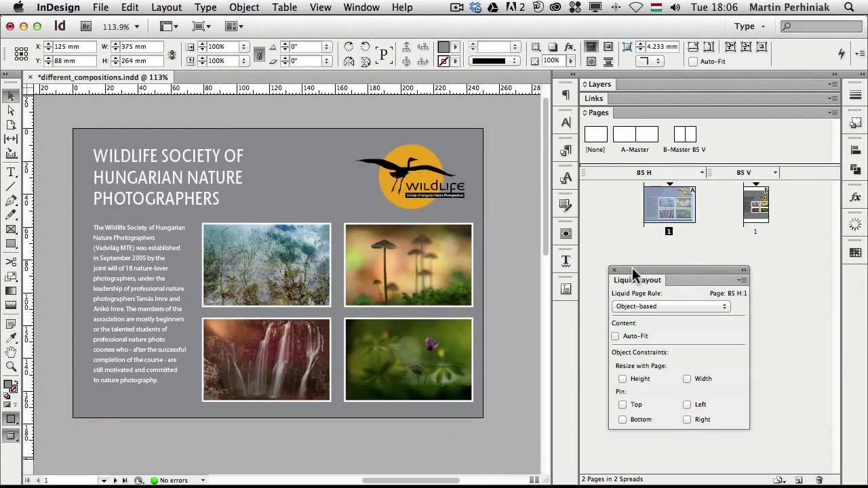This screenshot has height=488, width=868.
Task: Check the Width resize constraint
Action: pos(687,379)
